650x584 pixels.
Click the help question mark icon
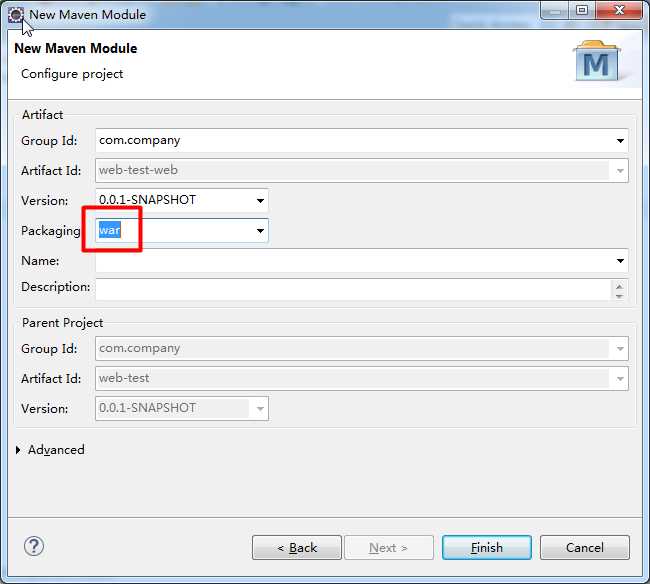pos(34,546)
